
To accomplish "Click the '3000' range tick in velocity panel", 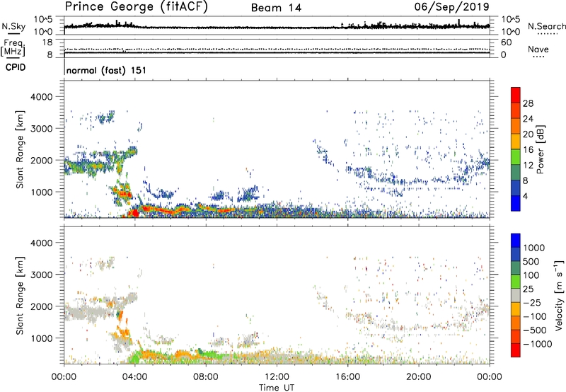I will point(41,275).
